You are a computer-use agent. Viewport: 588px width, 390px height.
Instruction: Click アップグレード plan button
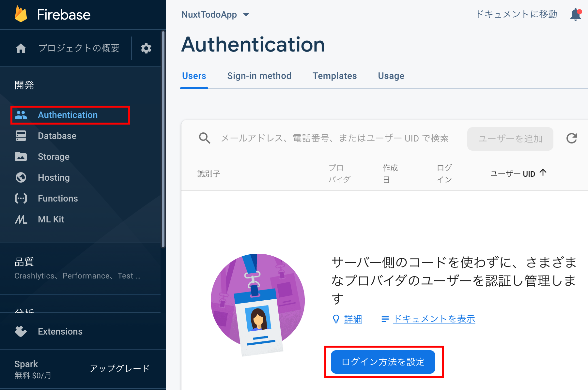[x=119, y=368]
